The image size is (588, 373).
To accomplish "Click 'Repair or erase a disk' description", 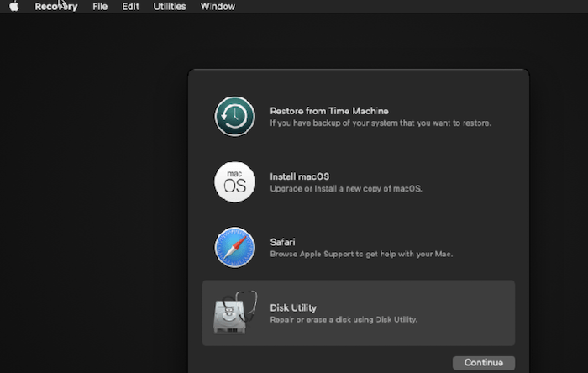I will pos(343,320).
